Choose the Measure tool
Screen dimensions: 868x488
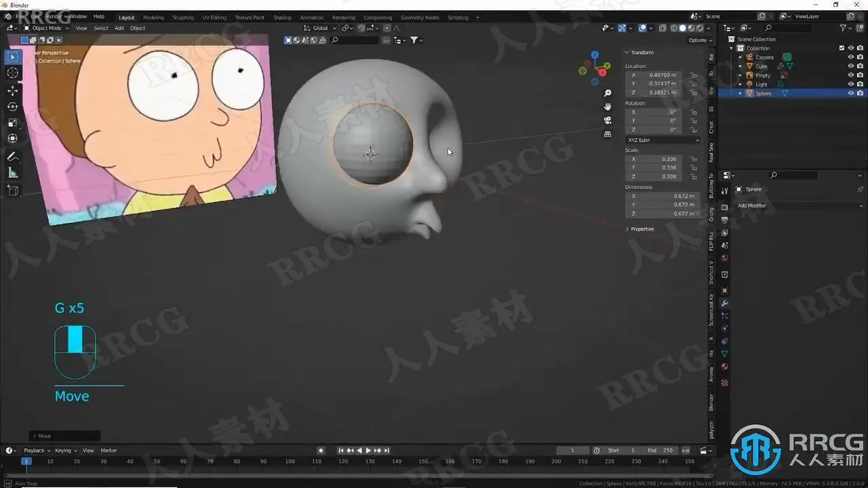coord(13,173)
